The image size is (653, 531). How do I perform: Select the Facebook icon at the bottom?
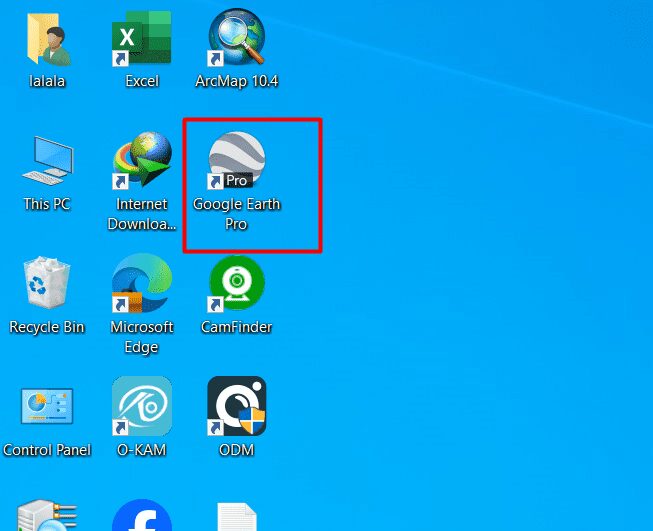pos(142,516)
